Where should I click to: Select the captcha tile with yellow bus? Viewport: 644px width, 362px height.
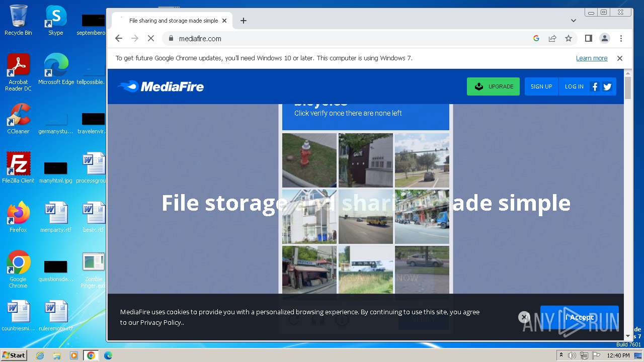(x=366, y=217)
